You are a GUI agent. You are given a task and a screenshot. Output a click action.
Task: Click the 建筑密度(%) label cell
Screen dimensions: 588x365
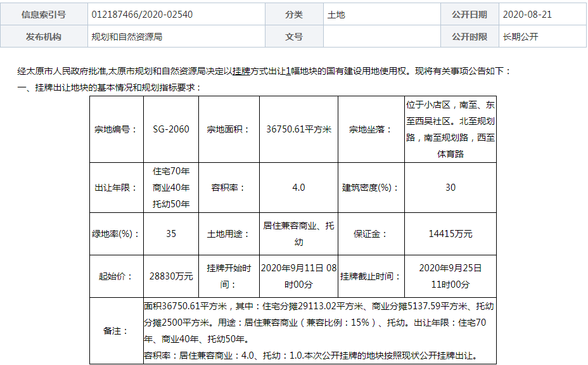[371, 188]
